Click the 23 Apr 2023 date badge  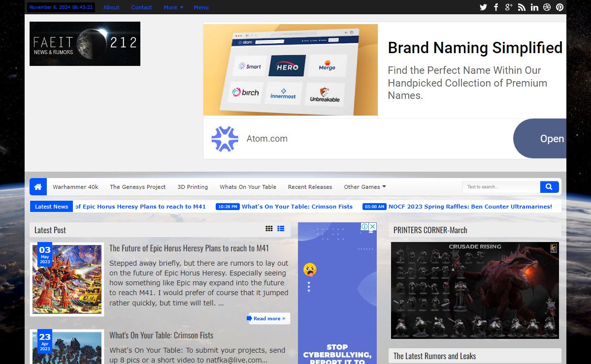[x=45, y=342]
